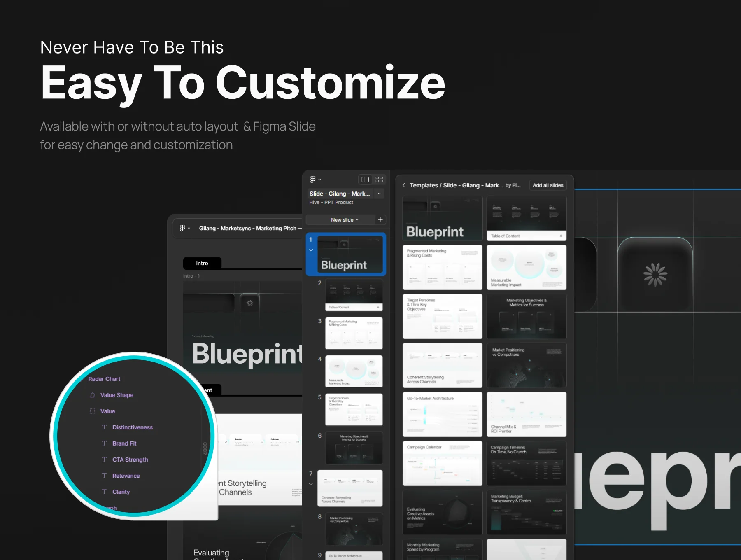Select slide 2 Table of Content in slide list
Image resolution: width=741 pixels, height=560 pixels.
pyautogui.click(x=354, y=295)
